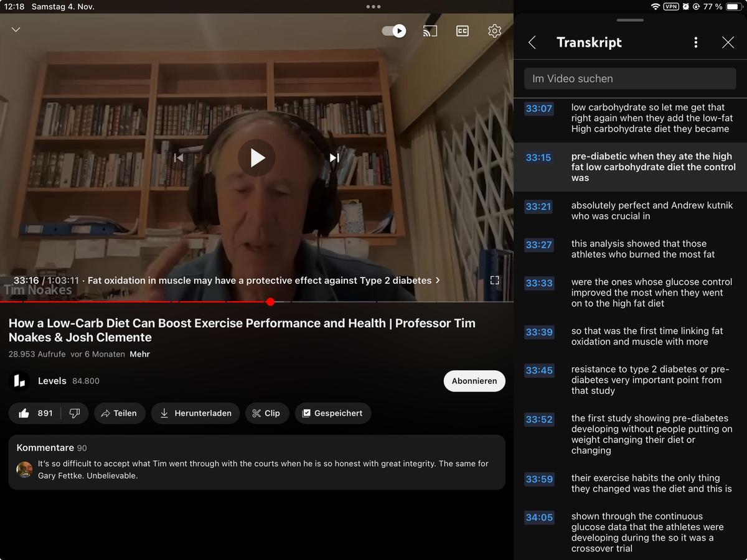Toggle the Gespeichert saved state
The height and width of the screenshot is (560, 747).
pos(332,413)
